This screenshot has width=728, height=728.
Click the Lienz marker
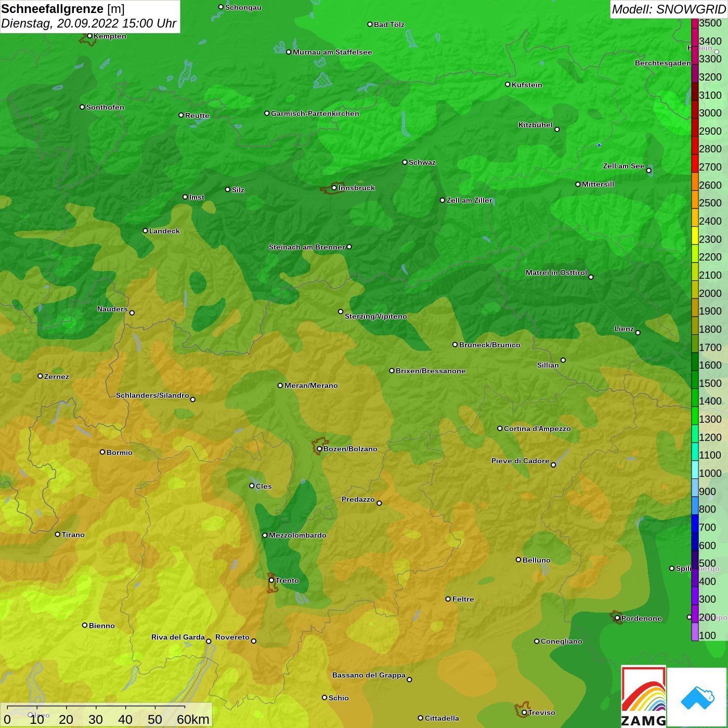[x=638, y=332]
